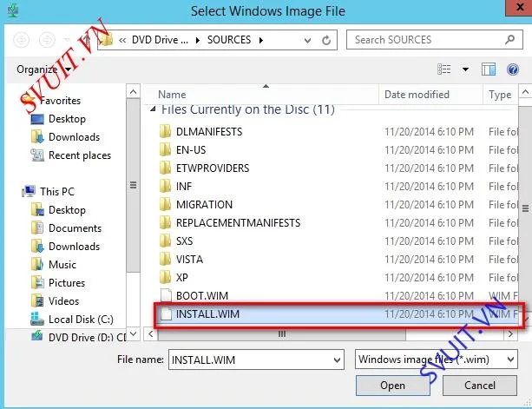Click the DLMANIFESTS folder icon

point(165,131)
